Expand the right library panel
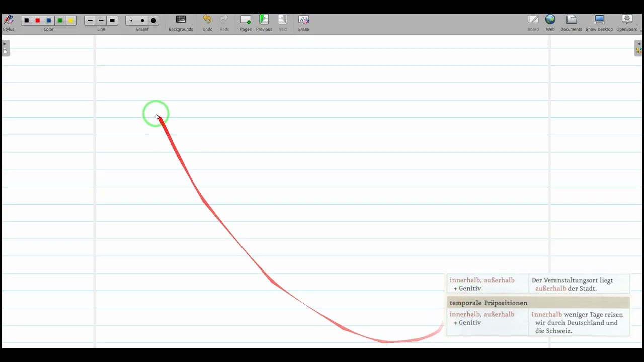The width and height of the screenshot is (644, 362). (638, 48)
